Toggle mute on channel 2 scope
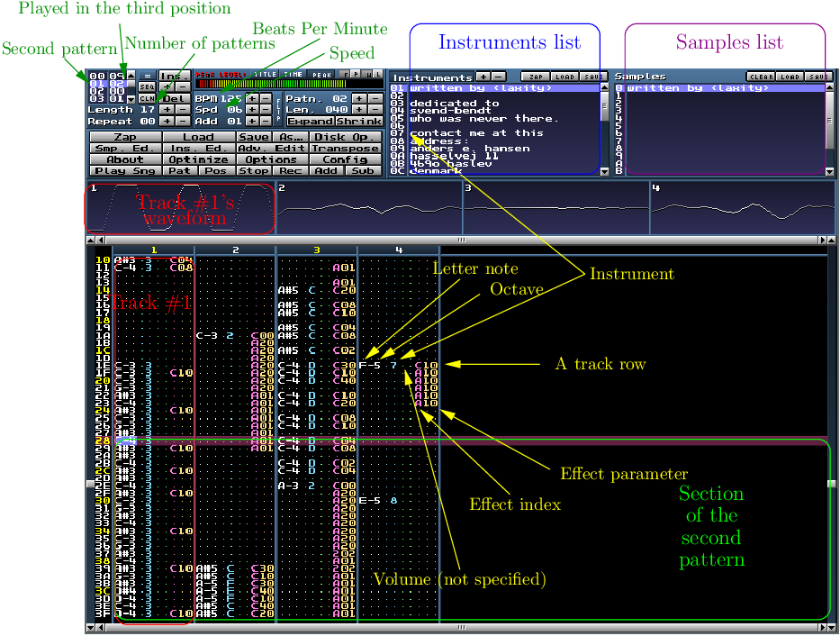The image size is (840, 636). (x=369, y=208)
